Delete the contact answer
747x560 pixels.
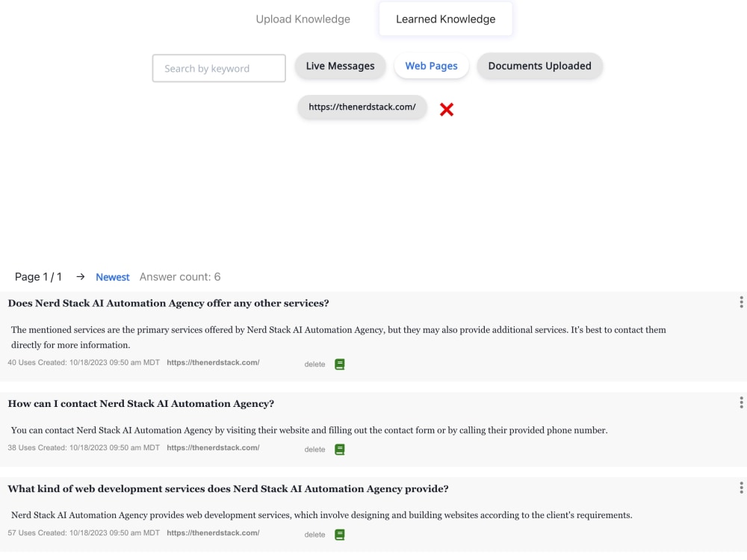tap(314, 449)
